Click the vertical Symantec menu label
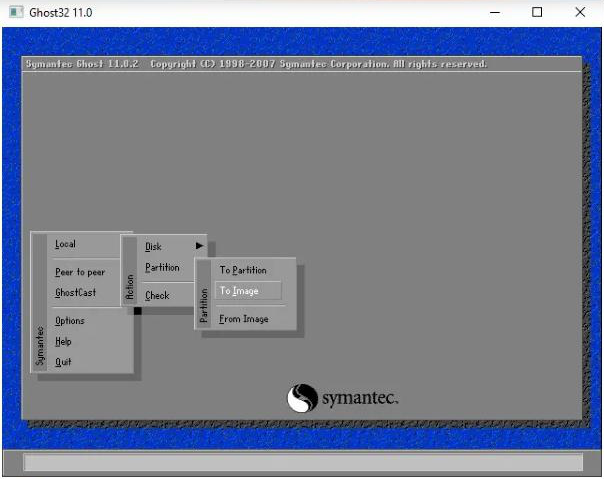 tap(40, 346)
